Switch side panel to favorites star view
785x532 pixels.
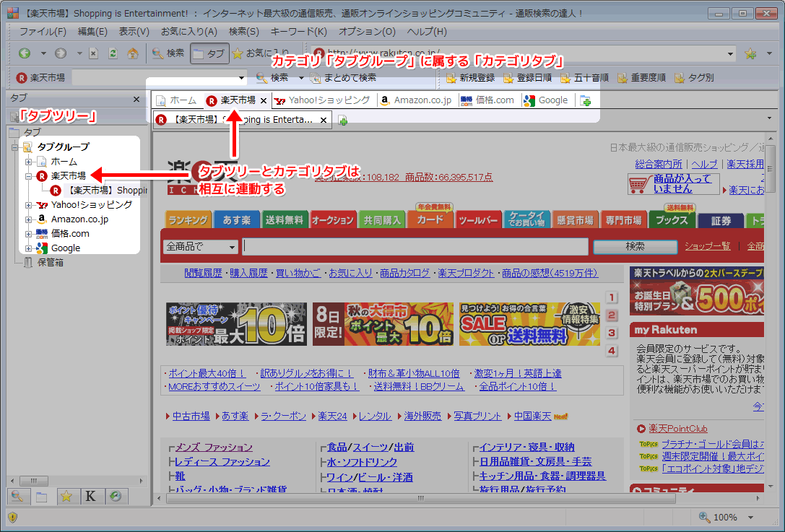(66, 497)
